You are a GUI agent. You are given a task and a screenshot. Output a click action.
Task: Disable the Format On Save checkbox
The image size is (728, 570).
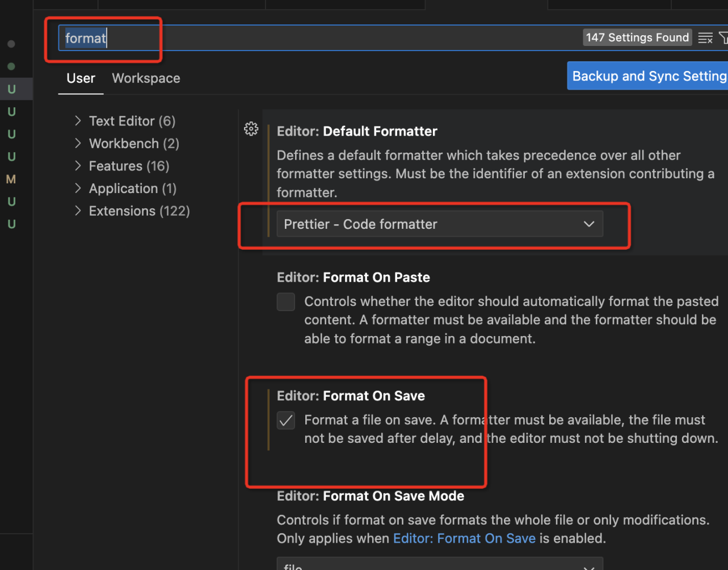(286, 420)
